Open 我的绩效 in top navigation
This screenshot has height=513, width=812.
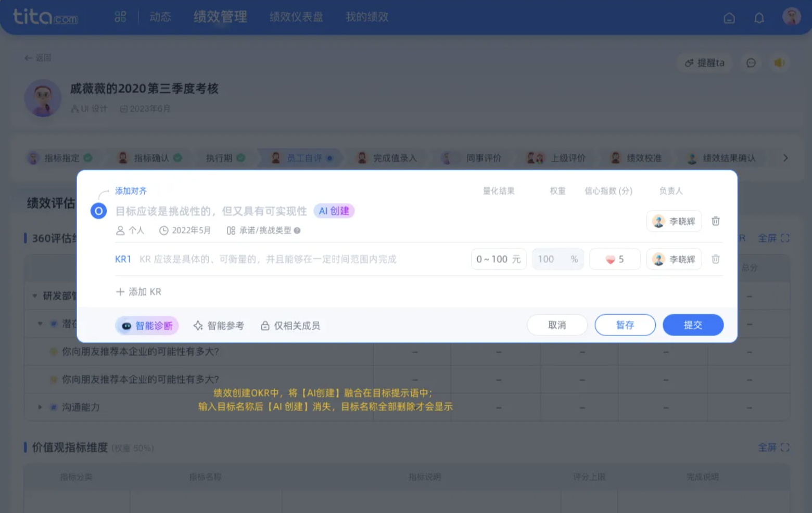367,17
